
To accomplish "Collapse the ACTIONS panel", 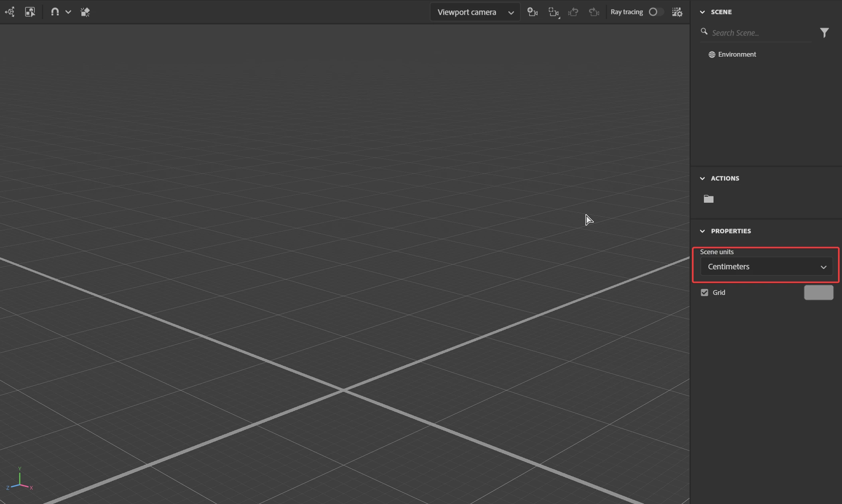I will pos(702,178).
